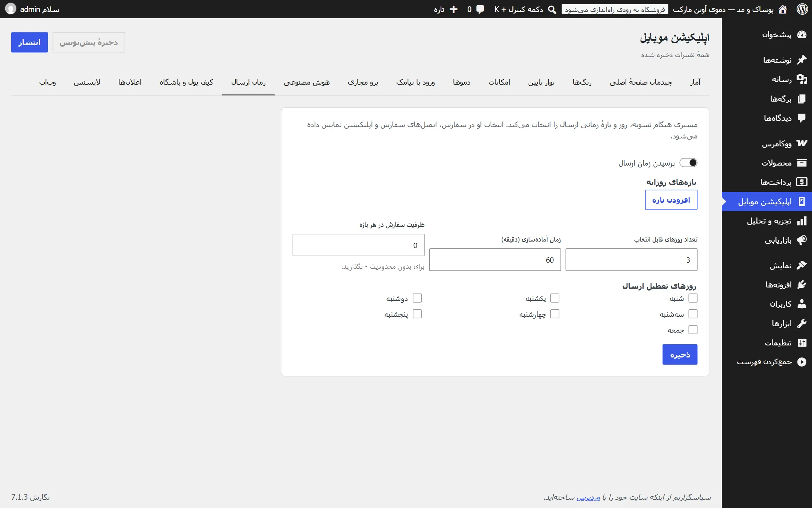Open the admin user avatar
The height and width of the screenshot is (508, 812).
[11, 9]
